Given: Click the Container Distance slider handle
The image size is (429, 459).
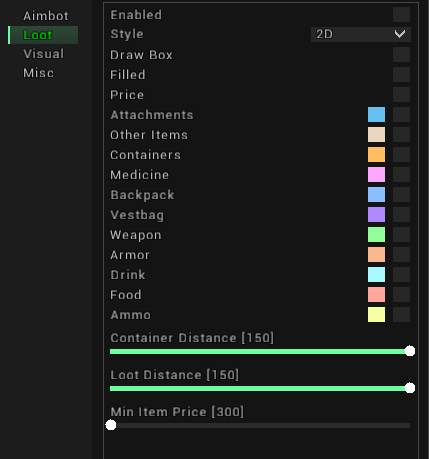Looking at the screenshot, I should tap(410, 351).
